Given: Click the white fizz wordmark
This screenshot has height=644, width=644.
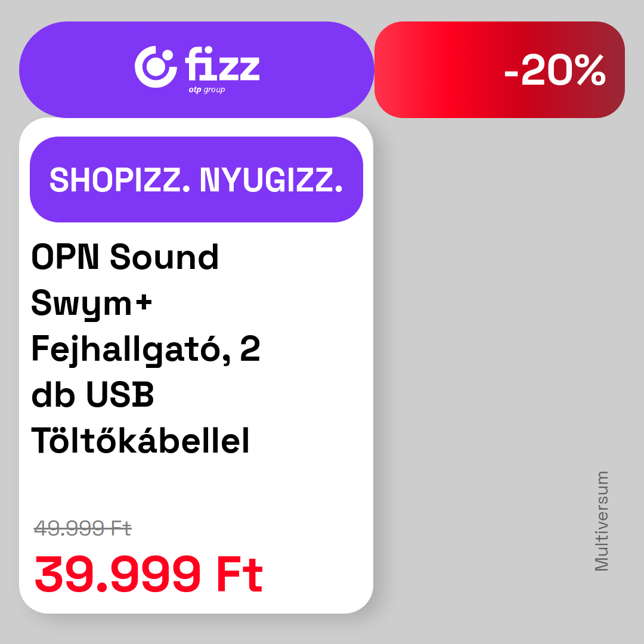Looking at the screenshot, I should point(222,64).
